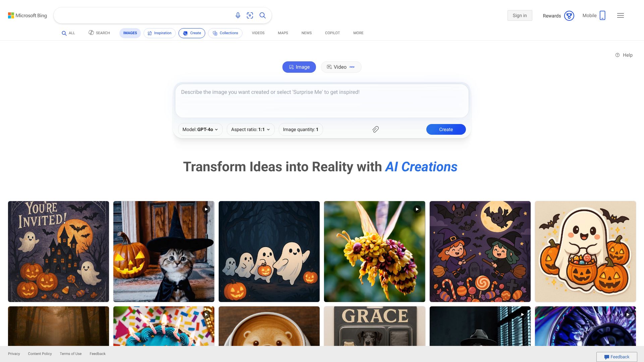Open visual search camera icon

pos(250,15)
